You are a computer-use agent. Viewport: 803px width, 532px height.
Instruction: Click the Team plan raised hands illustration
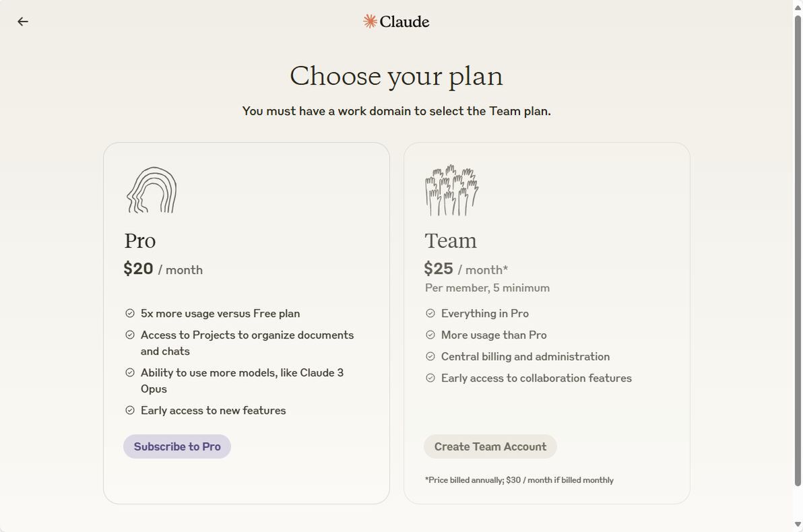tap(451, 191)
